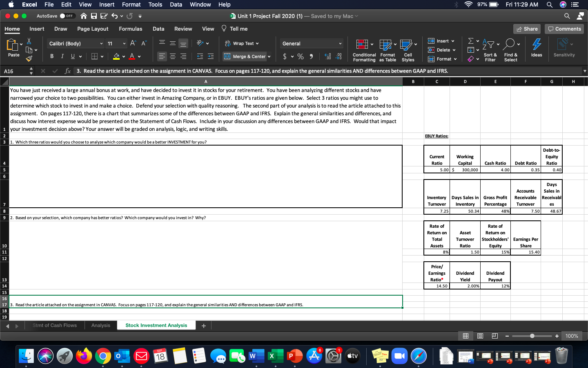Image resolution: width=588 pixels, height=368 pixels.
Task: Expand the Insert cells dropdown
Action: click(x=453, y=41)
